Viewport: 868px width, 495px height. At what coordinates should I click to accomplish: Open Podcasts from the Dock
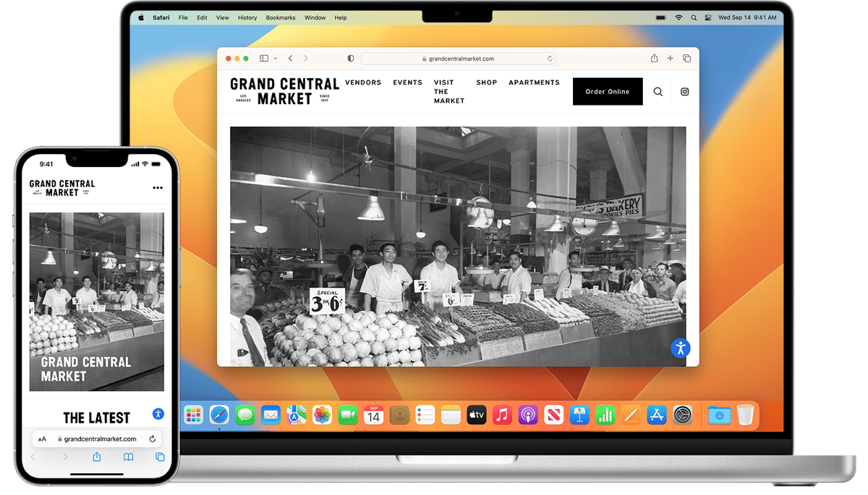(x=528, y=415)
